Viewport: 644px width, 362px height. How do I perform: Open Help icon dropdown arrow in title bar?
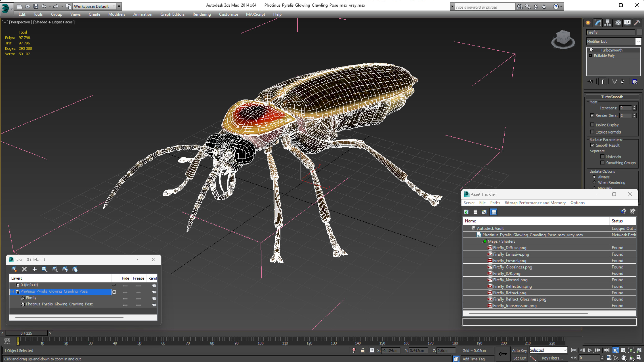click(x=562, y=7)
